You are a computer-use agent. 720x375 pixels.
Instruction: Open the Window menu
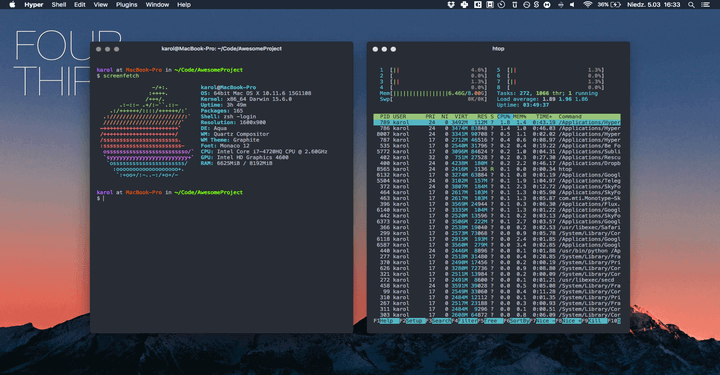(157, 5)
